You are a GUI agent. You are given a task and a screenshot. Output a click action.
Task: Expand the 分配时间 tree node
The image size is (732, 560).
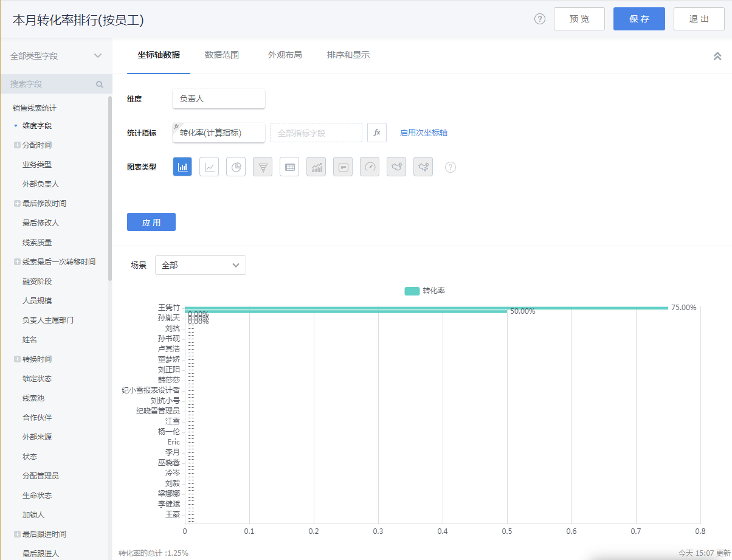[17, 145]
